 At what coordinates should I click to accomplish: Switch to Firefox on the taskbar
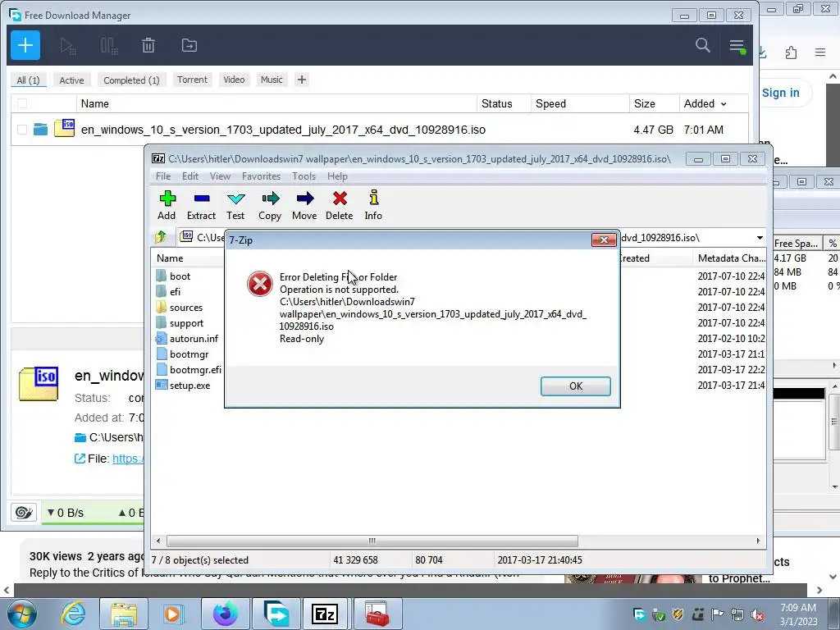pyautogui.click(x=225, y=614)
